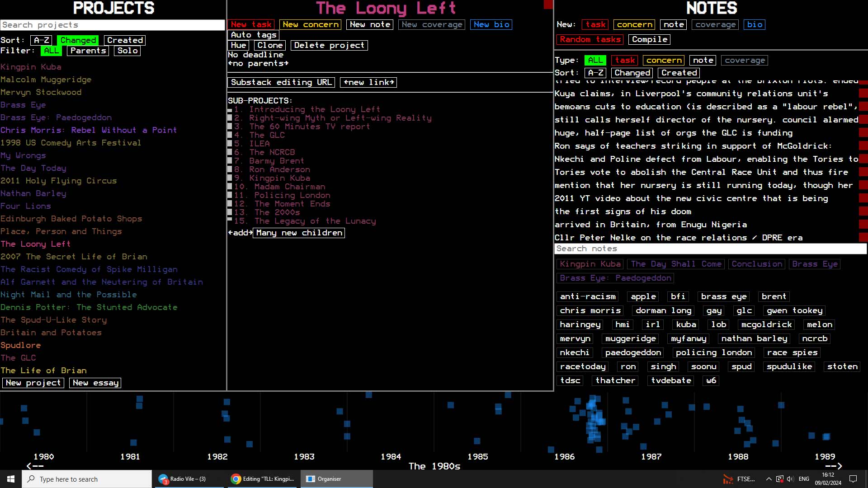Set project filter to Parents

click(x=88, y=51)
